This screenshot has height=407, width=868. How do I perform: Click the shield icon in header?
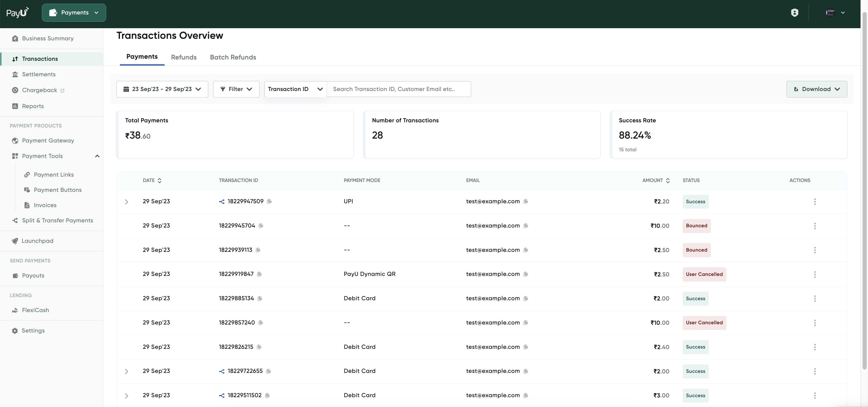click(x=795, y=13)
